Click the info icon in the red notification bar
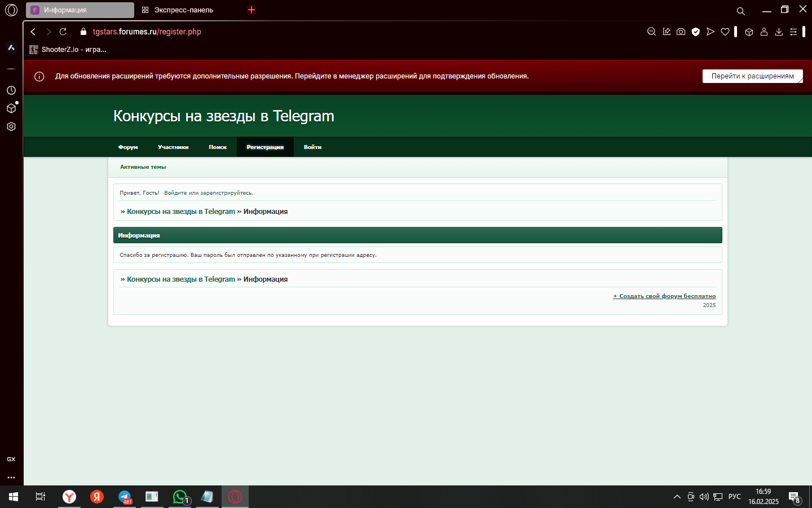Screen dimensions: 812x508 click(x=39, y=76)
